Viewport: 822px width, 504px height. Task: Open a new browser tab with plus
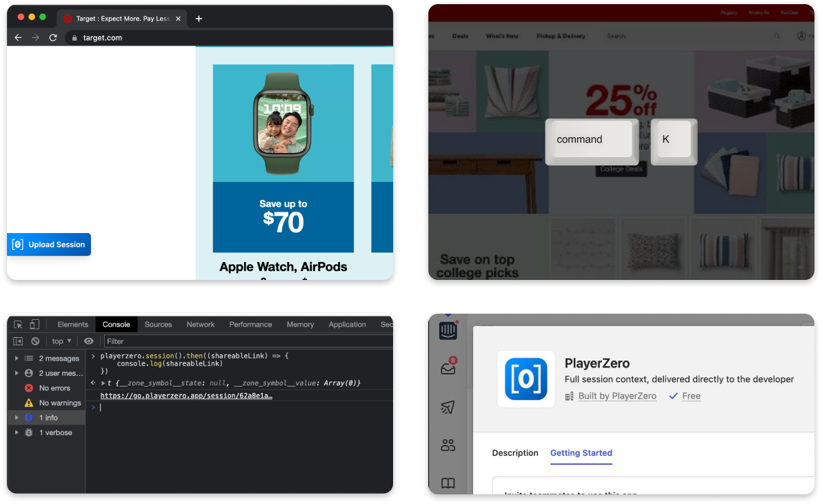coord(199,19)
